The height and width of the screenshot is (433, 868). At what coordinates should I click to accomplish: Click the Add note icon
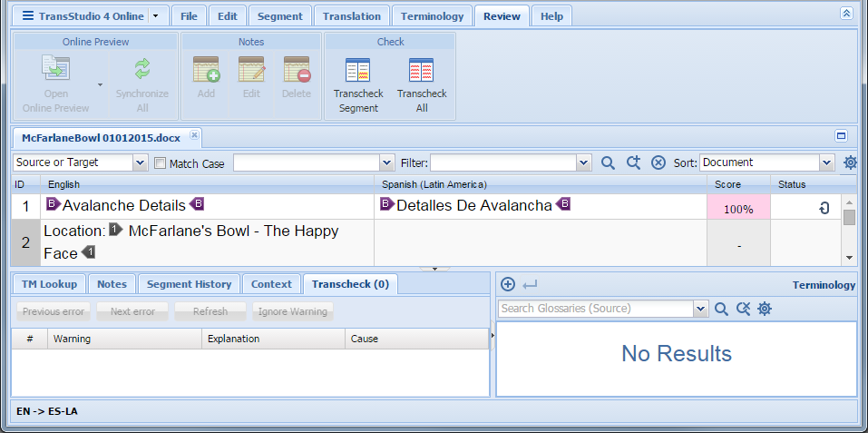[206, 69]
